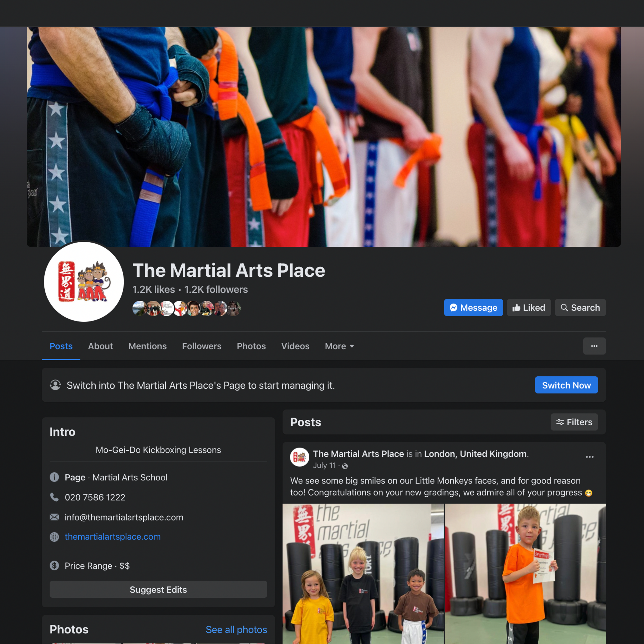The width and height of the screenshot is (644, 644).
Task: Open post photo of boy in orange shirt
Action: coord(525,573)
